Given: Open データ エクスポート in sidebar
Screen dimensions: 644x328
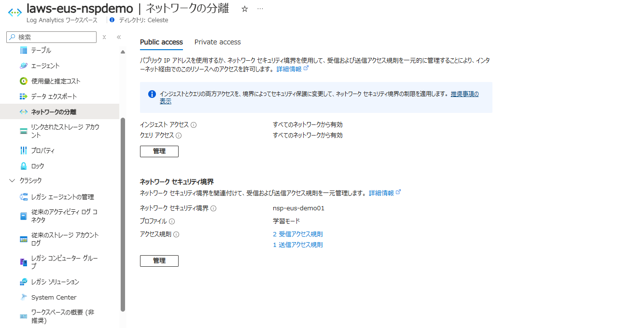Looking at the screenshot, I should pyautogui.click(x=54, y=96).
